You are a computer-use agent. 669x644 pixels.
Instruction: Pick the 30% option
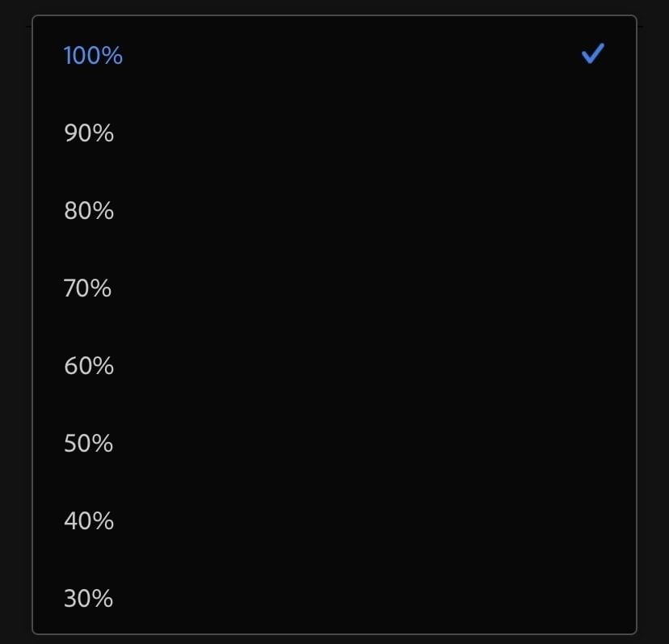(x=334, y=598)
